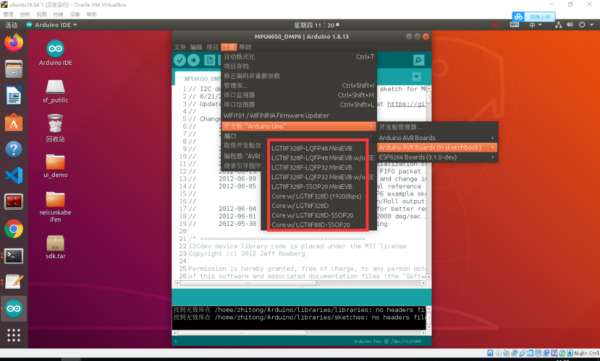600x361 pixels.
Task: Open the Arduino IDE desktop shortcut
Action: point(55,52)
